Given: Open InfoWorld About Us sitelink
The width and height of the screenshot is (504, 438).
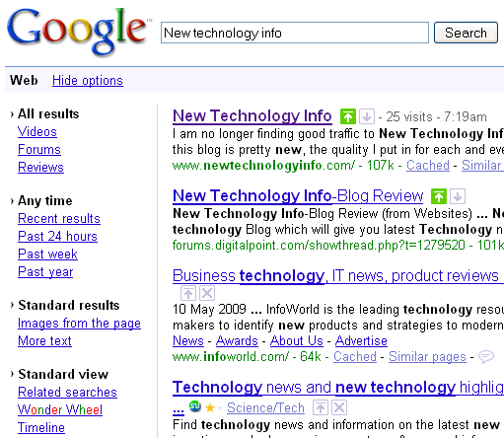Looking at the screenshot, I should coord(297,340).
